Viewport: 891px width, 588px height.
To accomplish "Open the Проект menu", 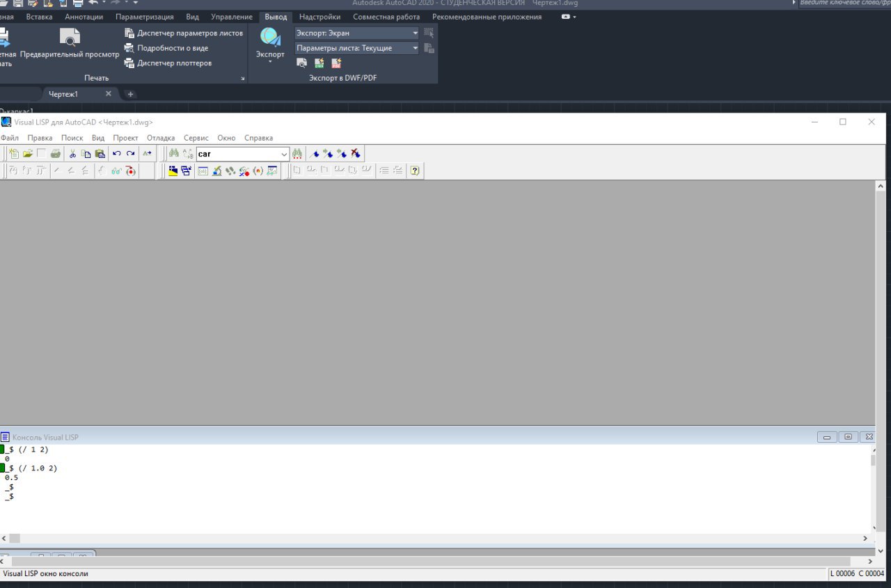I will coord(126,138).
